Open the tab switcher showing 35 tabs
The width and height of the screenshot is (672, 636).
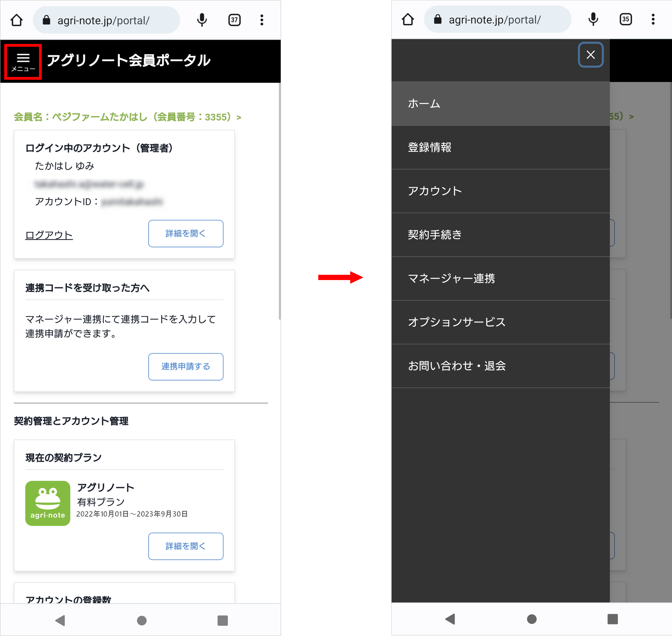(626, 19)
